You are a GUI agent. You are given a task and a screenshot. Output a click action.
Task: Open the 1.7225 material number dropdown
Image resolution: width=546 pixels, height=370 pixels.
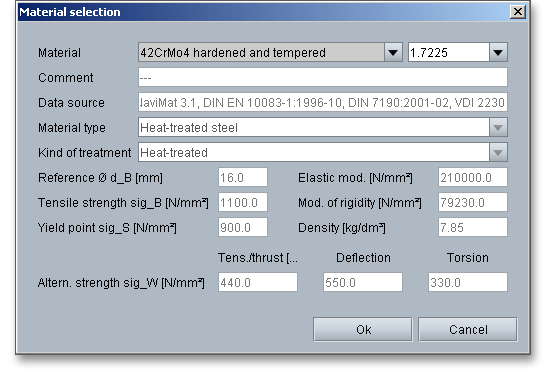point(498,53)
